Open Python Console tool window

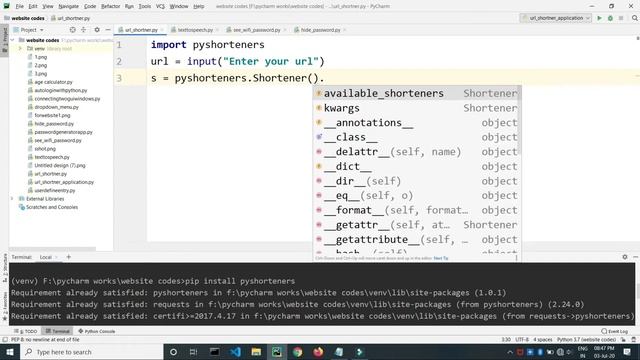coord(97,331)
